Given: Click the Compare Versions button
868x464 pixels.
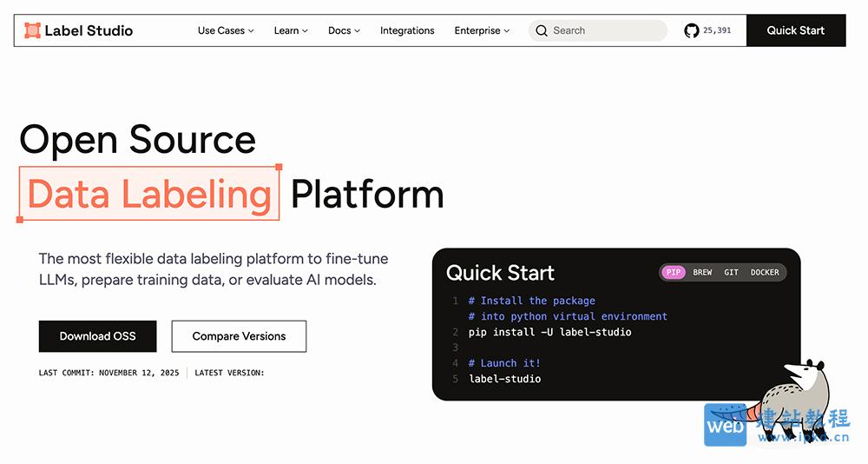Looking at the screenshot, I should 239,336.
